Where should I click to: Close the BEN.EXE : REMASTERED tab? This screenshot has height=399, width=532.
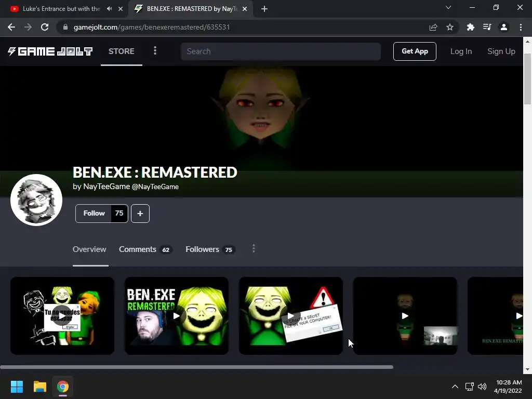[x=245, y=9]
